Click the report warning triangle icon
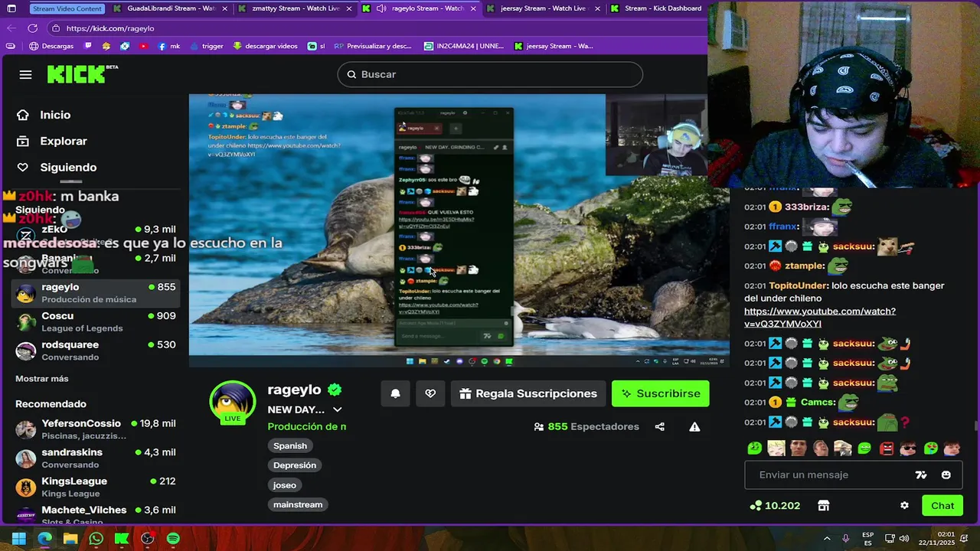Viewport: 980px width, 551px height. point(694,426)
